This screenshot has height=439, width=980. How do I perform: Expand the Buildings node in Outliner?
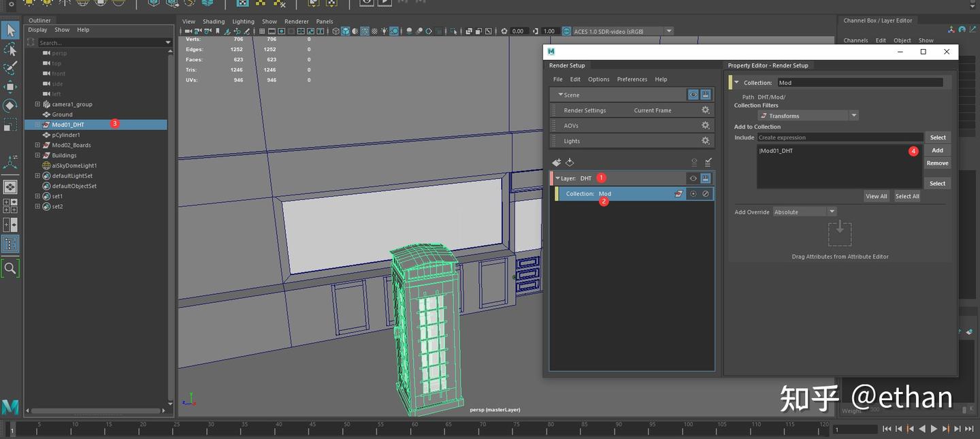[x=37, y=155]
